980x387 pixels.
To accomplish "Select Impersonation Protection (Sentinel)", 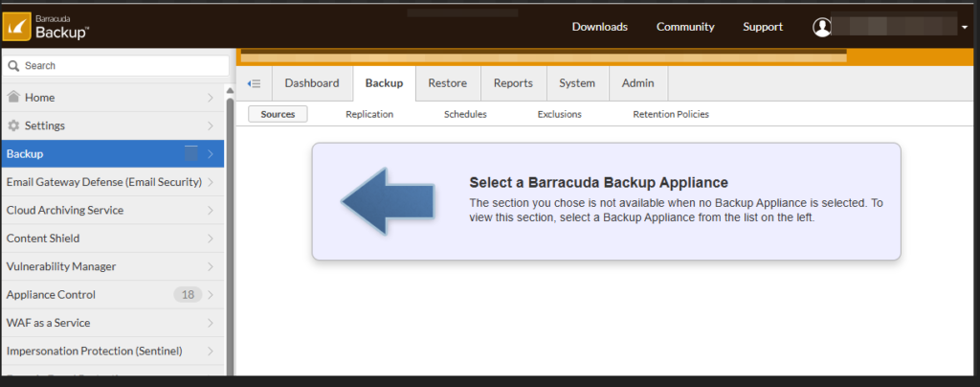I will click(x=113, y=351).
